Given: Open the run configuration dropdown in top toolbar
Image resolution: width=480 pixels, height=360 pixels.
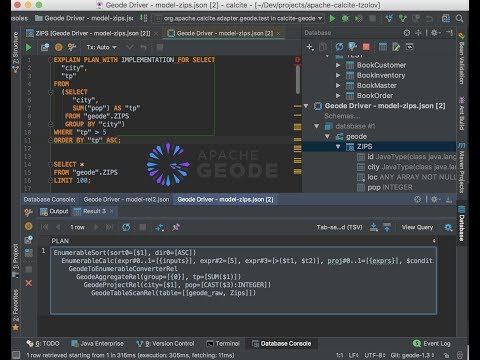Looking at the screenshot, I should tap(239, 19).
